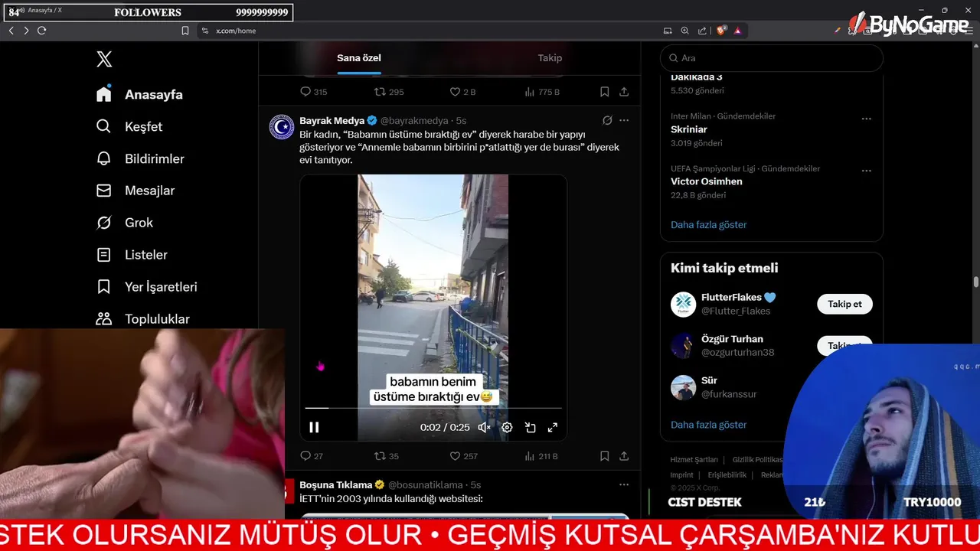Open more options on Bayrak Medya post
980x551 pixels.
tap(624, 120)
